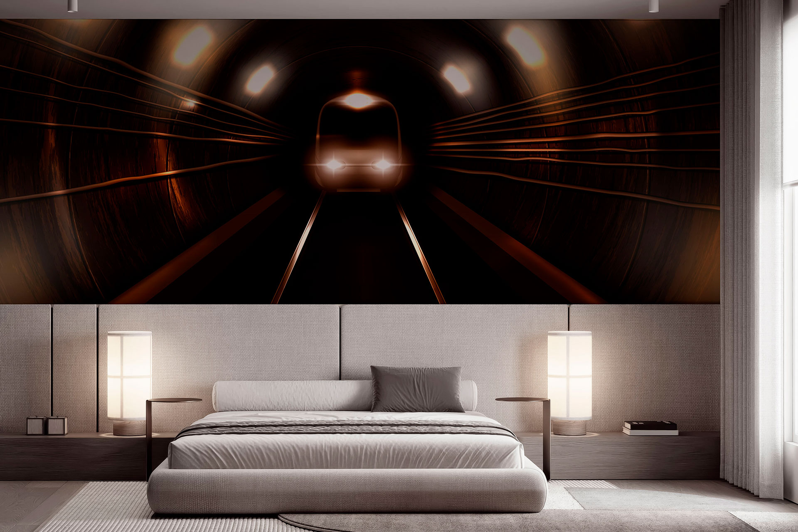Image resolution: width=798 pixels, height=532 pixels.
Task: Click the train's left headlight
Action: click(x=333, y=165)
